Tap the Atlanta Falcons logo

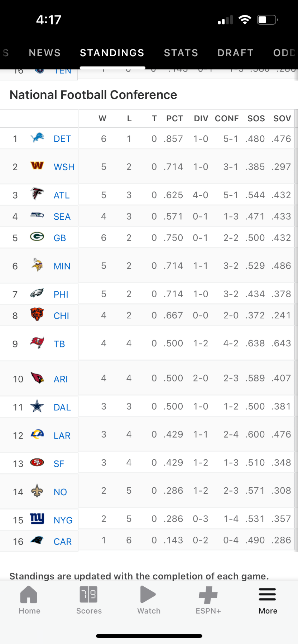pyautogui.click(x=37, y=194)
